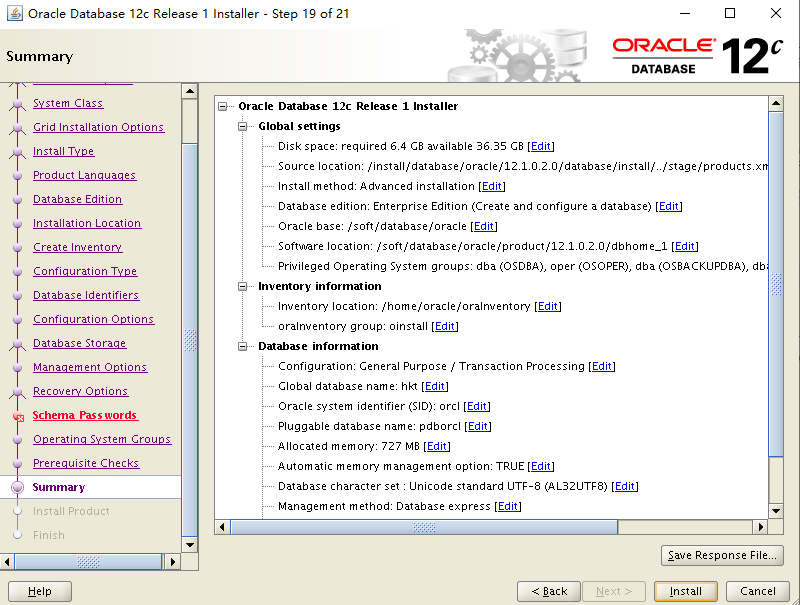This screenshot has height=605, width=800.
Task: Collapse the Global settings tree node
Action: tap(241, 126)
